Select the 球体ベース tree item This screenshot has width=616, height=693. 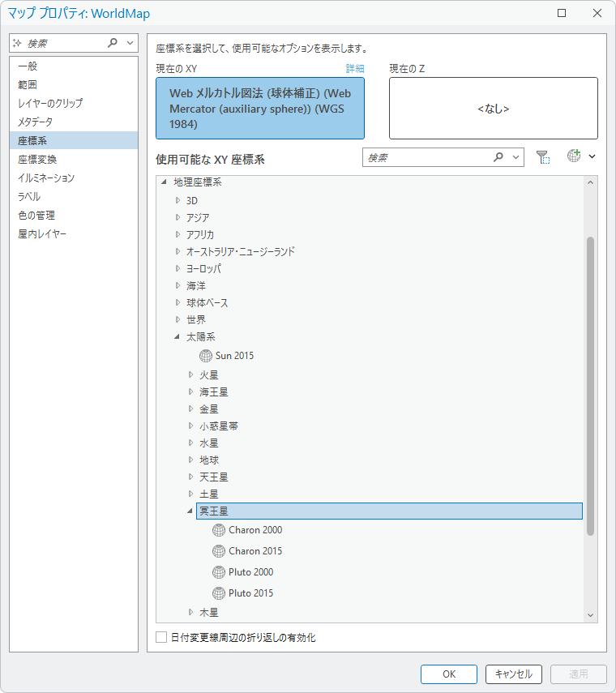207,303
